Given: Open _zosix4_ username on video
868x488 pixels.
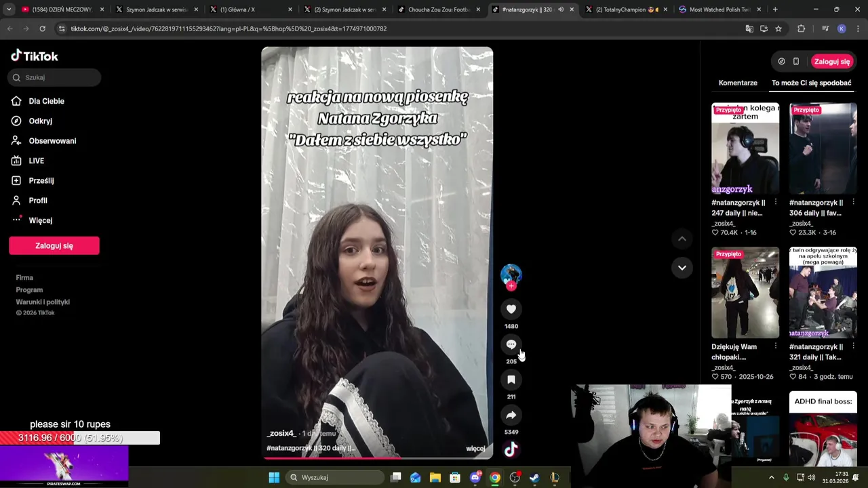Looking at the screenshot, I should (x=281, y=433).
